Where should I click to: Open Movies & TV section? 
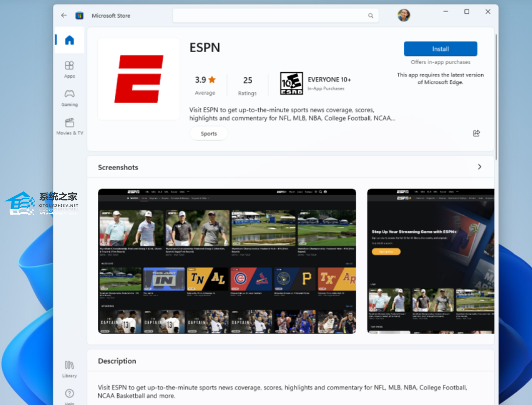pos(69,126)
